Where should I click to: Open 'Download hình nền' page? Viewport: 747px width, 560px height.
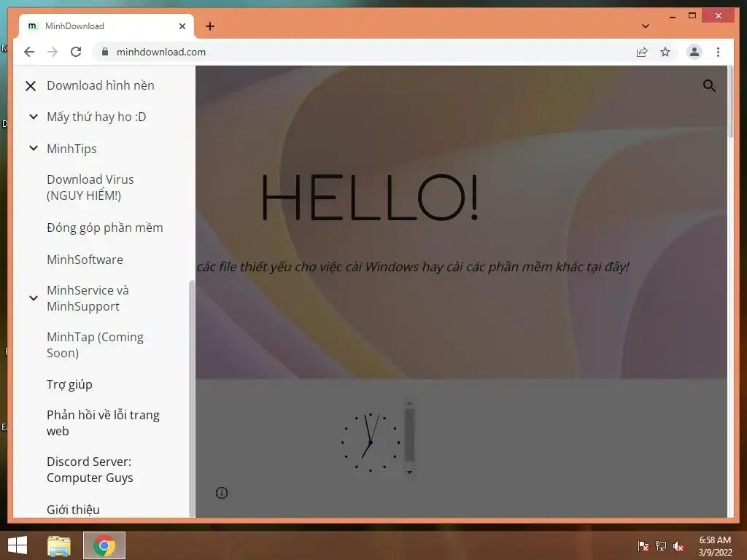(101, 85)
